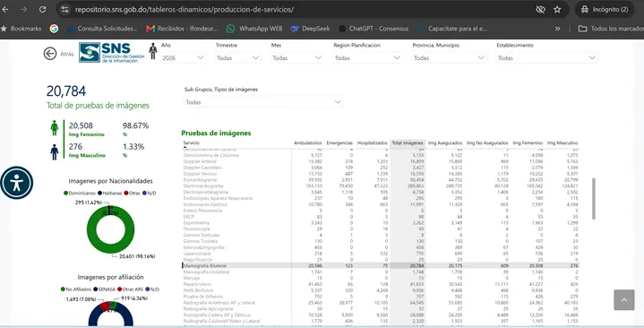
Task: Sort by Emergencias column header
Action: coord(339,143)
